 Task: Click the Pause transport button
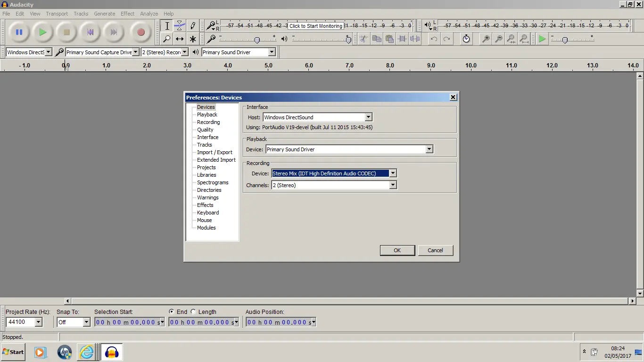pos(19,32)
